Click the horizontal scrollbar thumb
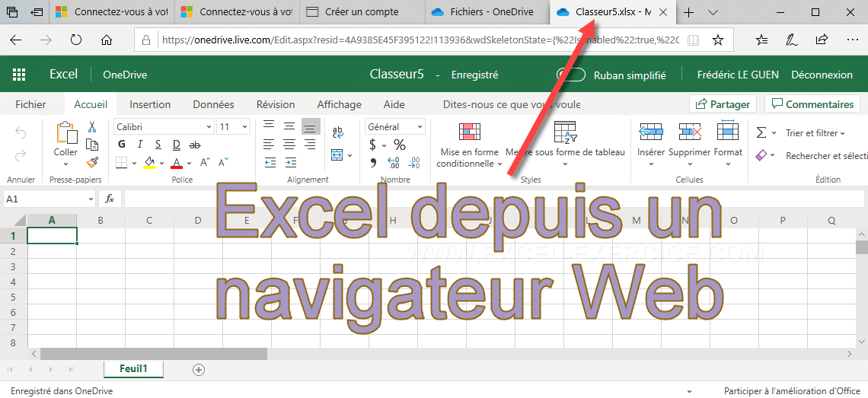The image size is (868, 398). click(x=153, y=353)
